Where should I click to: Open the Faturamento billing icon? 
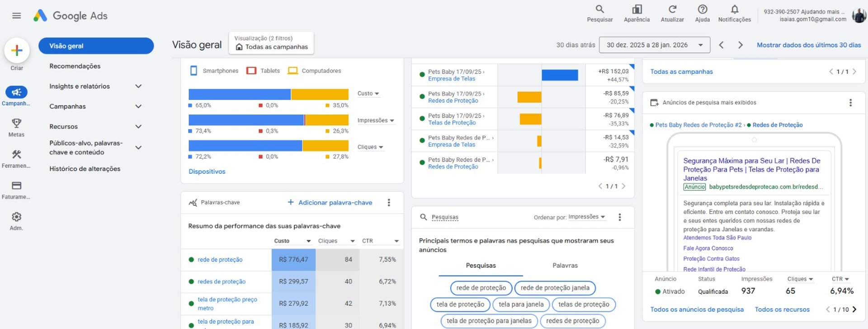click(x=16, y=186)
